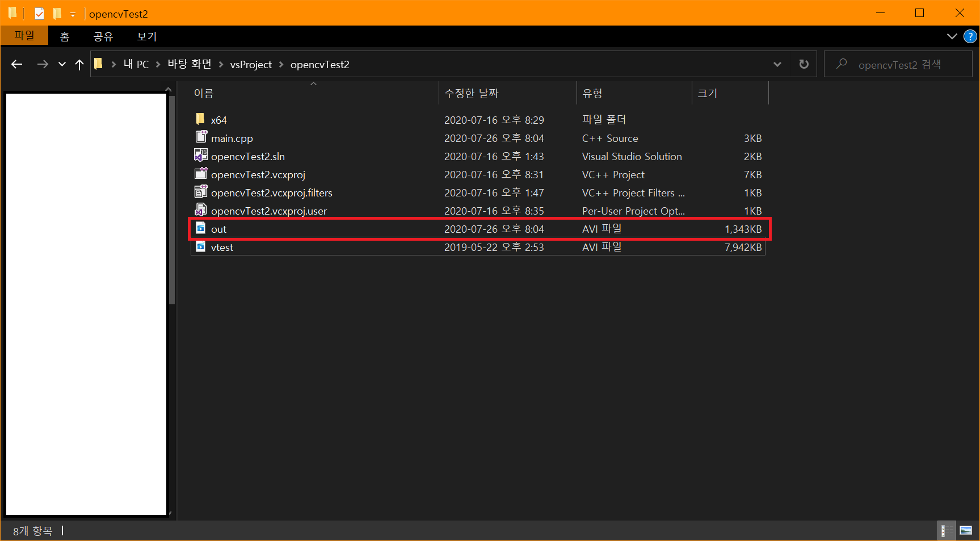Click the vtest AVI video icon
980x541 pixels.
click(x=200, y=246)
